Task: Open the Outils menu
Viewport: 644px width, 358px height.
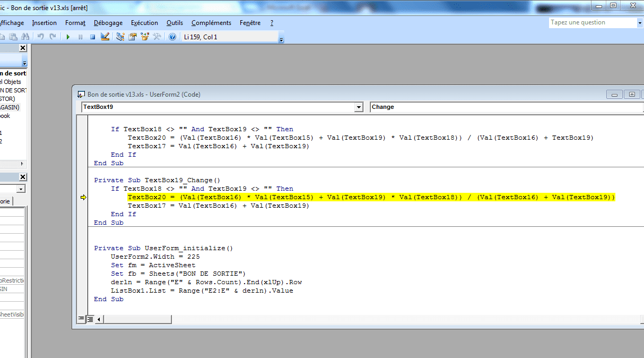Action: (x=175, y=23)
